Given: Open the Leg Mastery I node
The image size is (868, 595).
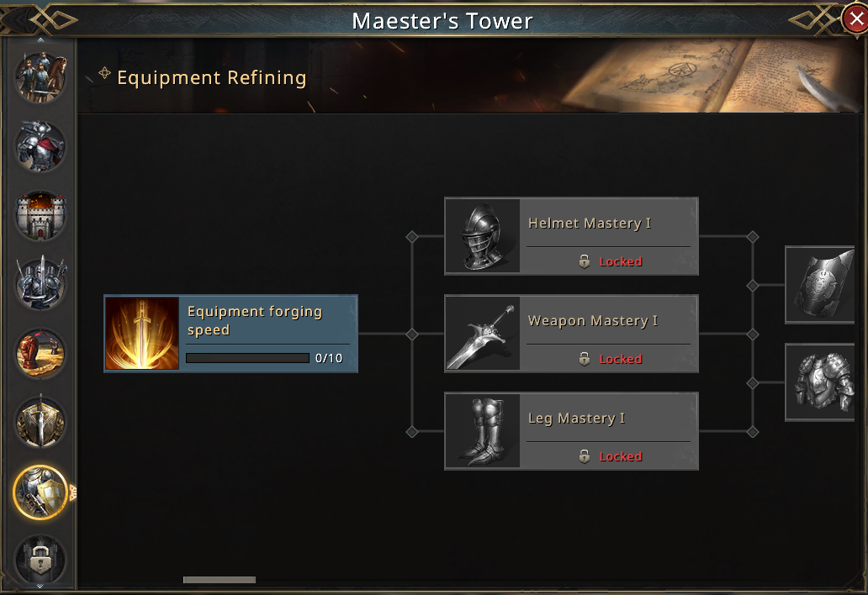Looking at the screenshot, I should 571,431.
